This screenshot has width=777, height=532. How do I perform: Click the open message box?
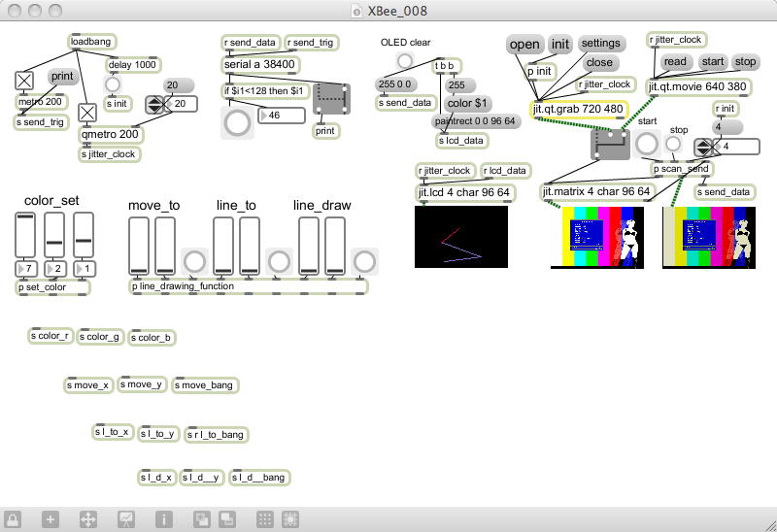[x=524, y=45]
